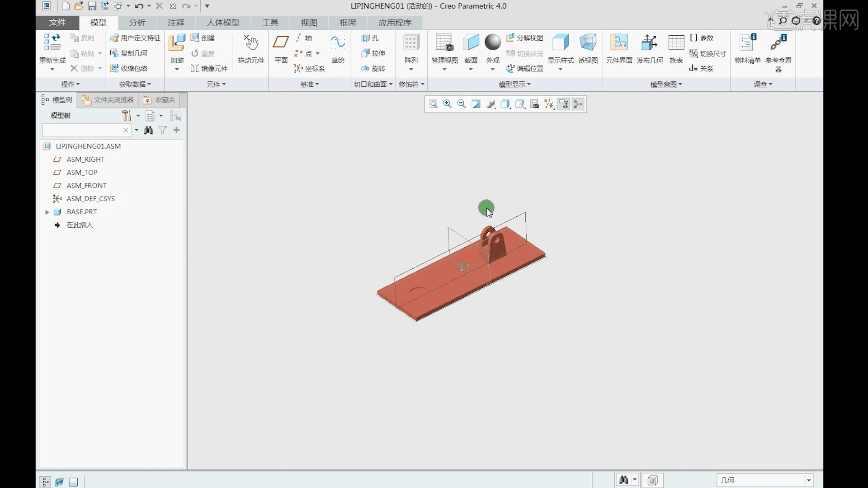Click the Mirror Component (镜像元件) button

pos(209,69)
